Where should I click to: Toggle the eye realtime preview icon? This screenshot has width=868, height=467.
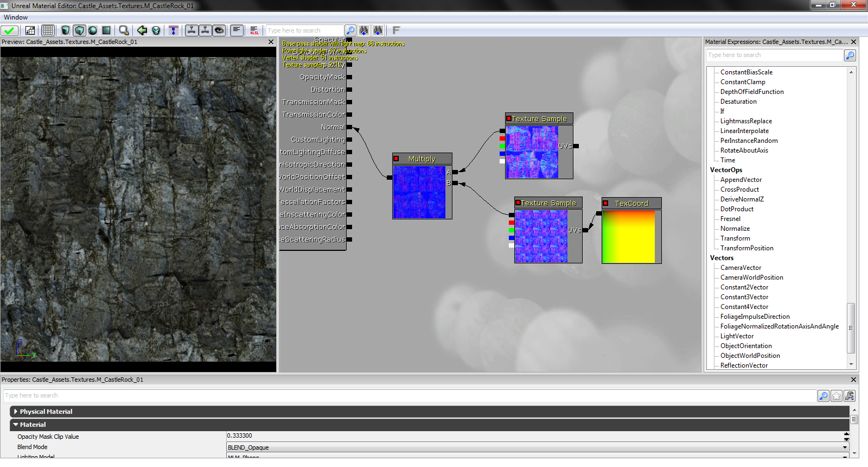219,30
